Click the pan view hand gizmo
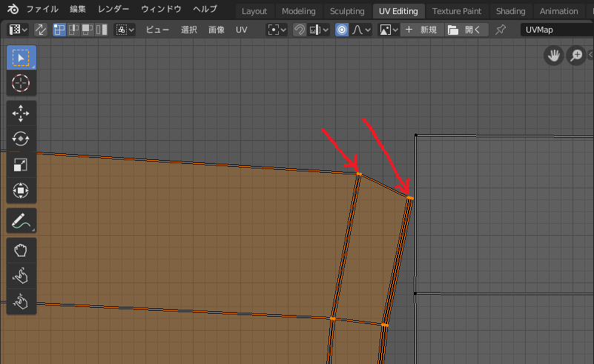 point(553,56)
